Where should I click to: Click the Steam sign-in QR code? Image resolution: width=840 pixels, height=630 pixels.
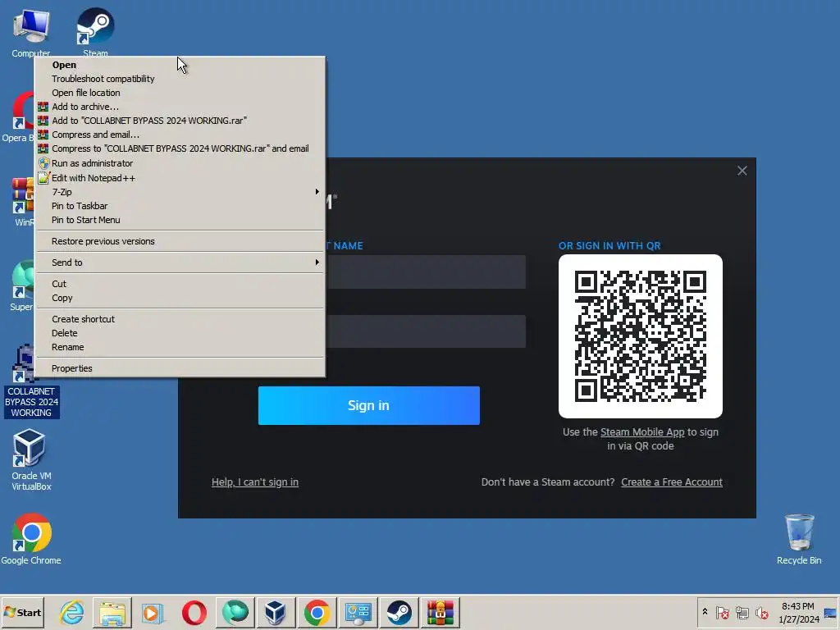[640, 336]
